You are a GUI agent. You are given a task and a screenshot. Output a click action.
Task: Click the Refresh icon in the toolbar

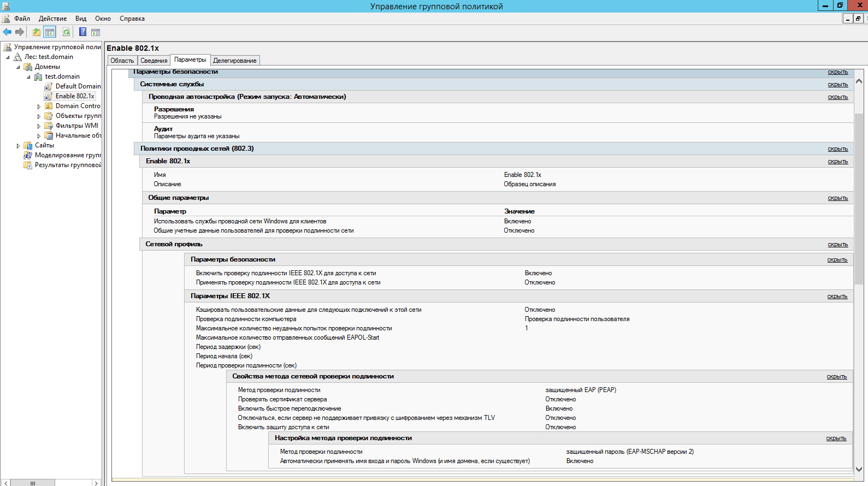coord(66,32)
